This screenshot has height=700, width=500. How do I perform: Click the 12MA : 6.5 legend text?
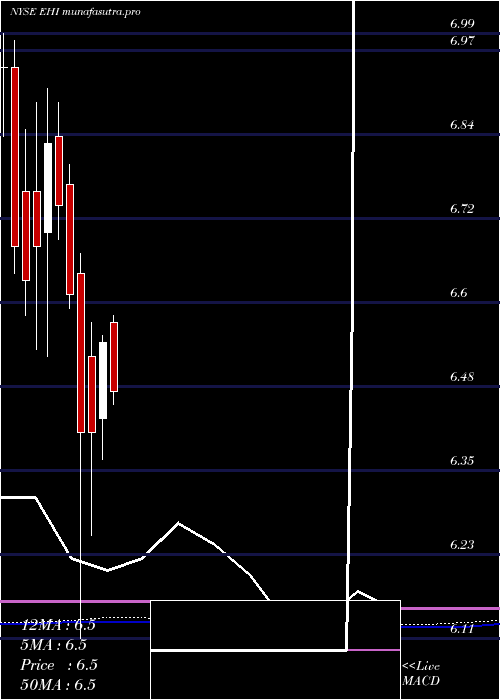[58, 625]
